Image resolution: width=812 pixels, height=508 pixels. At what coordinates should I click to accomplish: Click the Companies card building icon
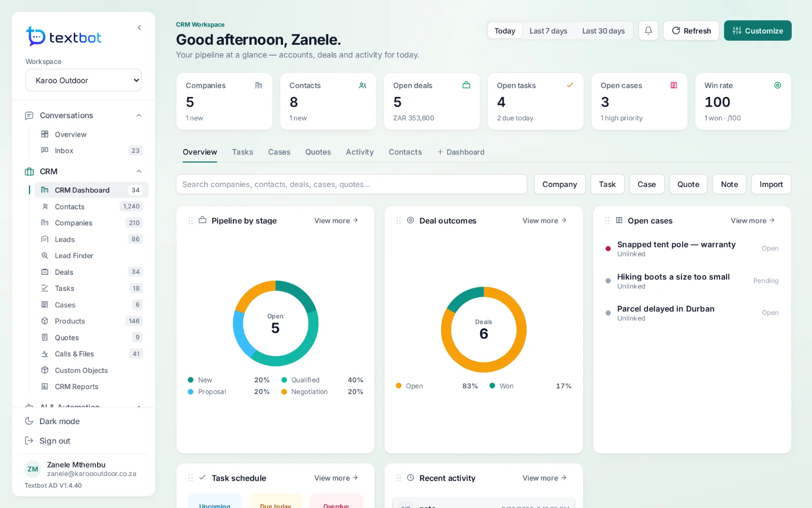coord(258,85)
